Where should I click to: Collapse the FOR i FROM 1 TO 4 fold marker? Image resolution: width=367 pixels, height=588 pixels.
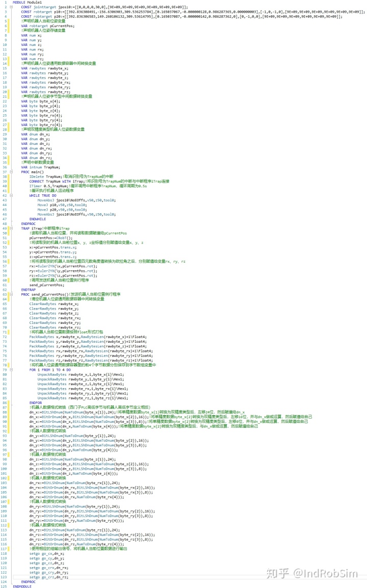(x=11, y=370)
